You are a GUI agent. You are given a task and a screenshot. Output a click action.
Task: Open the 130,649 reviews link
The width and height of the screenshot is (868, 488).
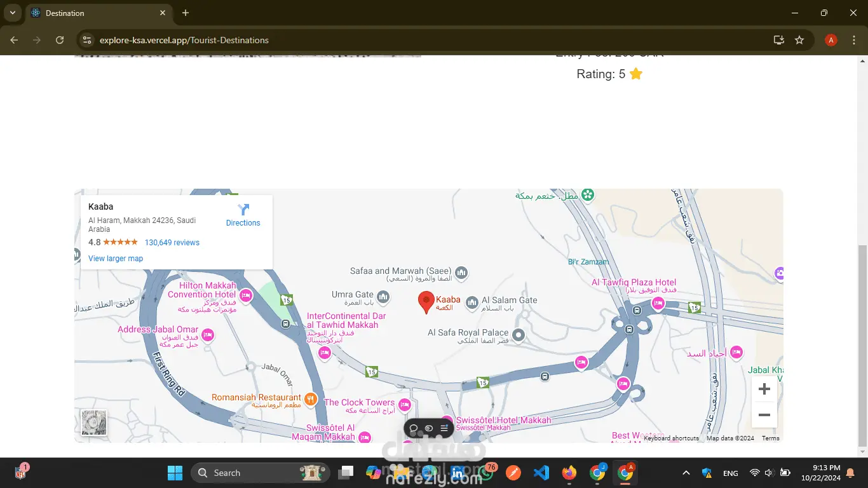(172, 242)
